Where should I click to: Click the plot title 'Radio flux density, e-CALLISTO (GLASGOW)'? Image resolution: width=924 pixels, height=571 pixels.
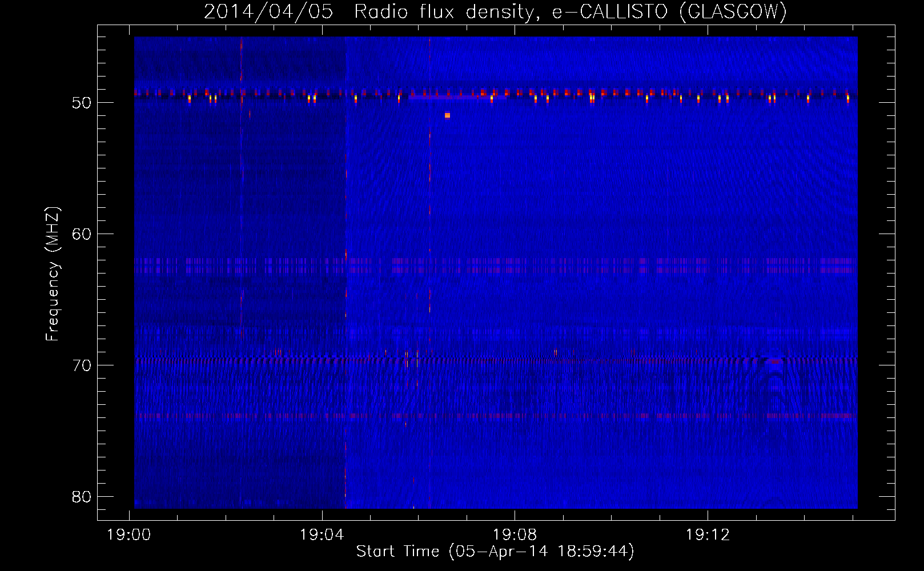[x=571, y=11]
